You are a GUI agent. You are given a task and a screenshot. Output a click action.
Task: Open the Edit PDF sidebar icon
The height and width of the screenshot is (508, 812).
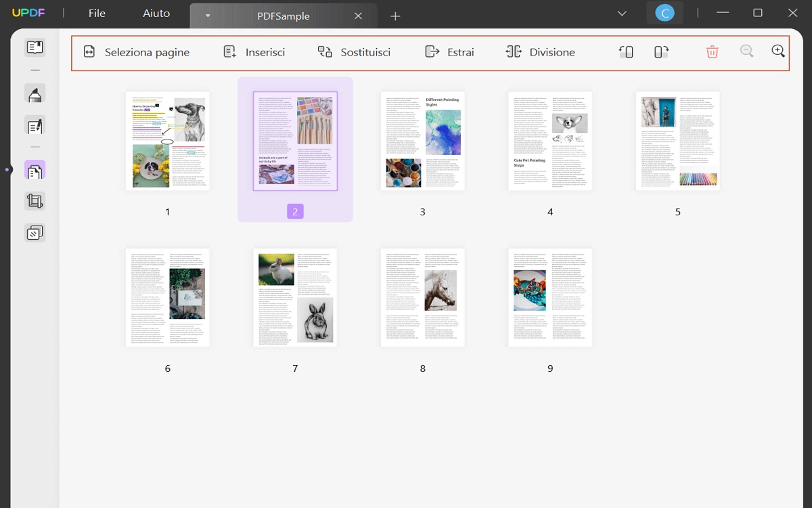[35, 125]
